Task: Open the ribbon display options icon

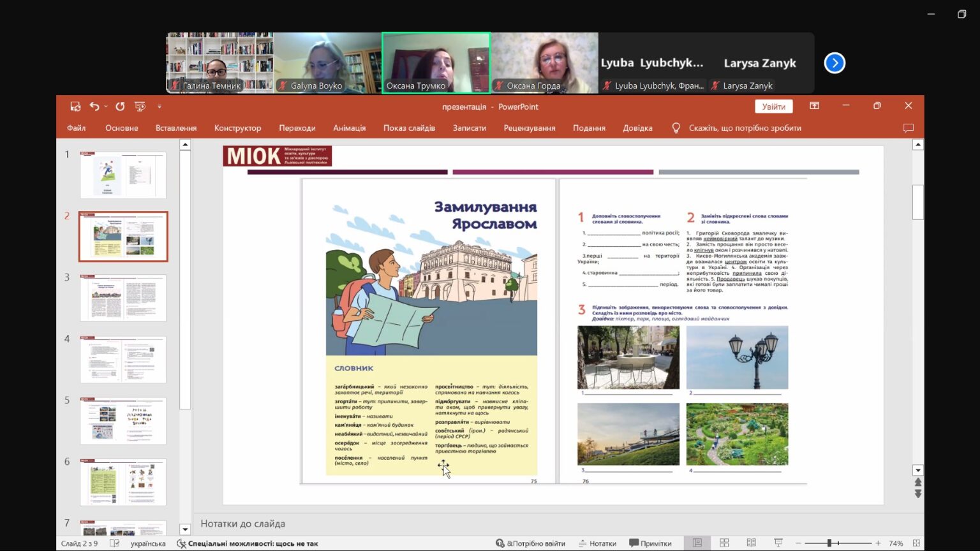Action: click(x=814, y=106)
